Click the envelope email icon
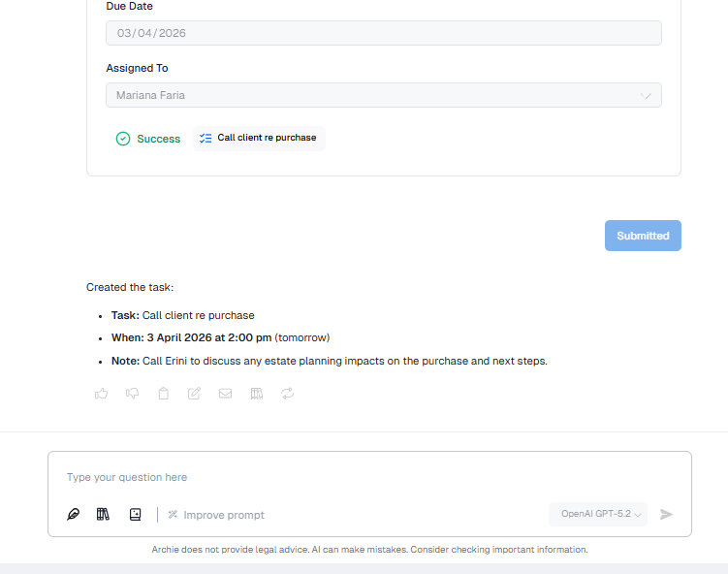Image resolution: width=728 pixels, height=574 pixels. point(225,394)
